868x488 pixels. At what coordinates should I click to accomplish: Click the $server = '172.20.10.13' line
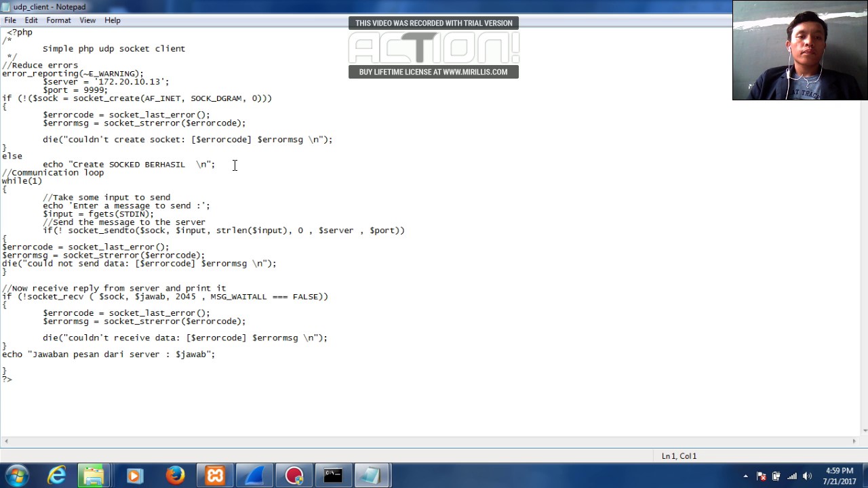(106, 81)
